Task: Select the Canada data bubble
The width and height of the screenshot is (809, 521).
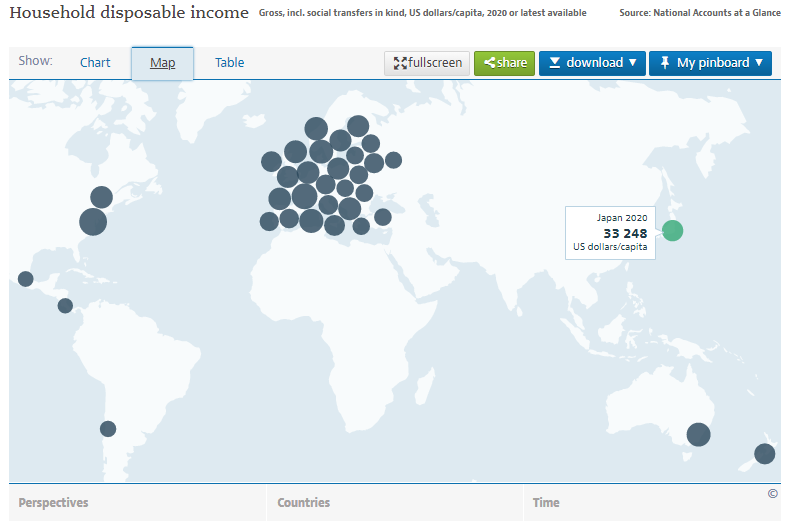Action: [x=101, y=197]
